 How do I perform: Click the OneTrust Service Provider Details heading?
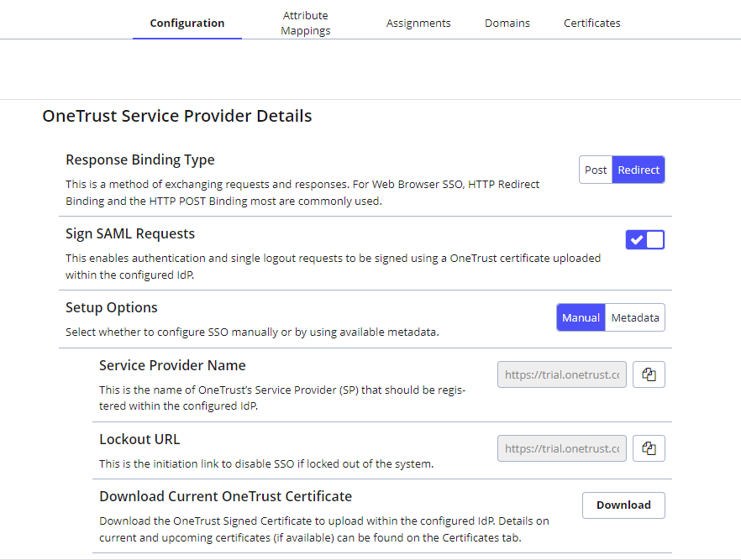[x=177, y=117]
